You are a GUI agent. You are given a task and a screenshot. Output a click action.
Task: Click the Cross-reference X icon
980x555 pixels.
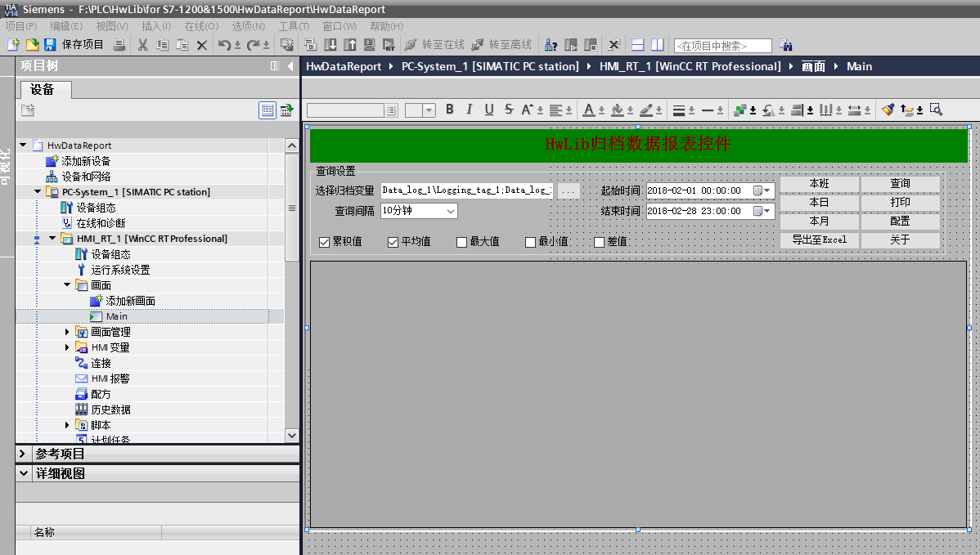(x=614, y=45)
